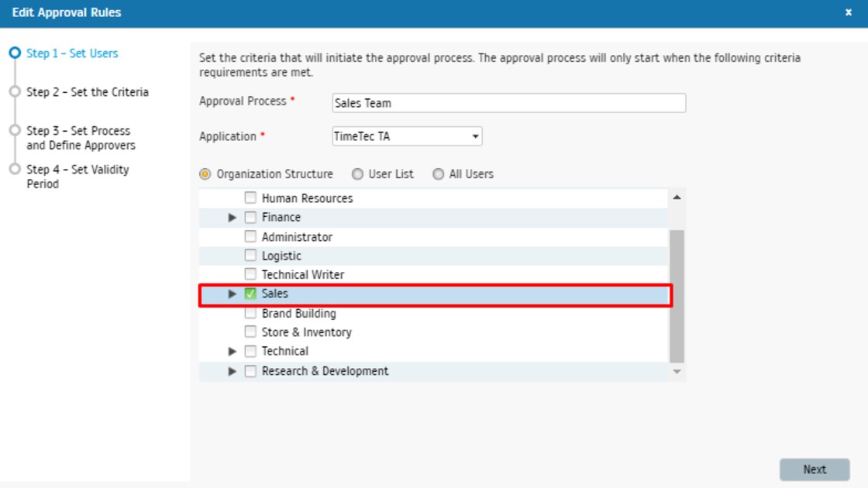Click the Approval Process name field
Screen dimensions: 868x488
click(x=508, y=103)
